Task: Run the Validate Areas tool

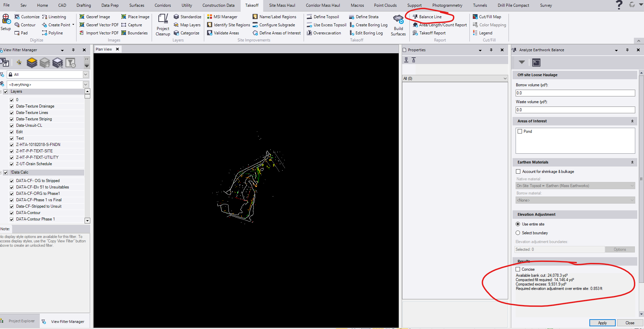Action: pos(226,33)
